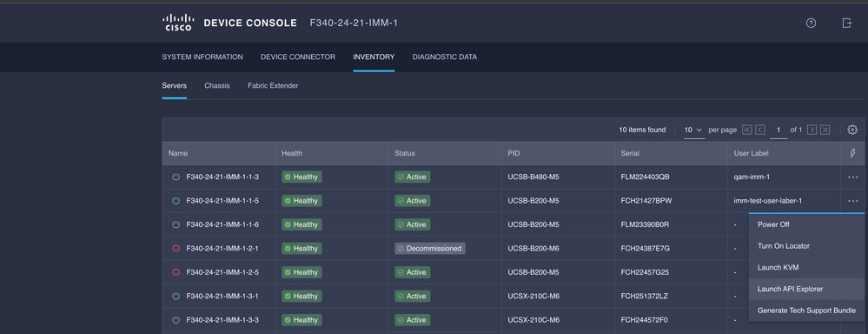Go to first page arrow icon
868x334 pixels.
[x=746, y=130]
